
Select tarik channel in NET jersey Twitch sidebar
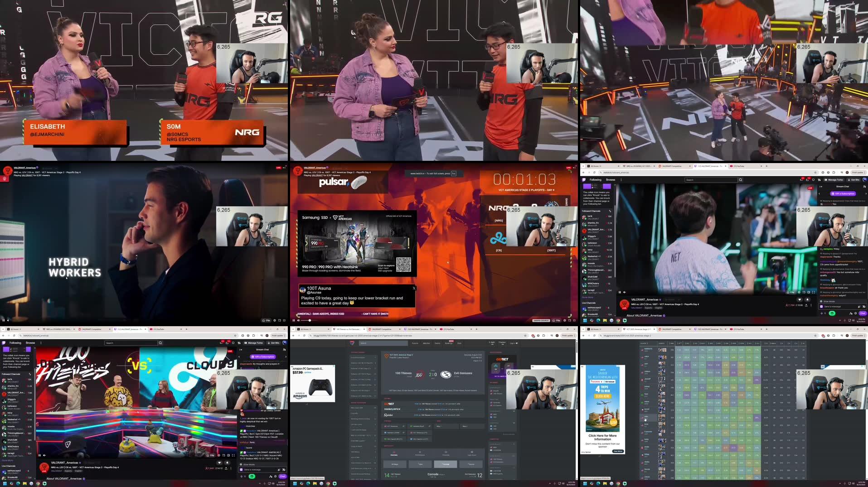(x=596, y=217)
